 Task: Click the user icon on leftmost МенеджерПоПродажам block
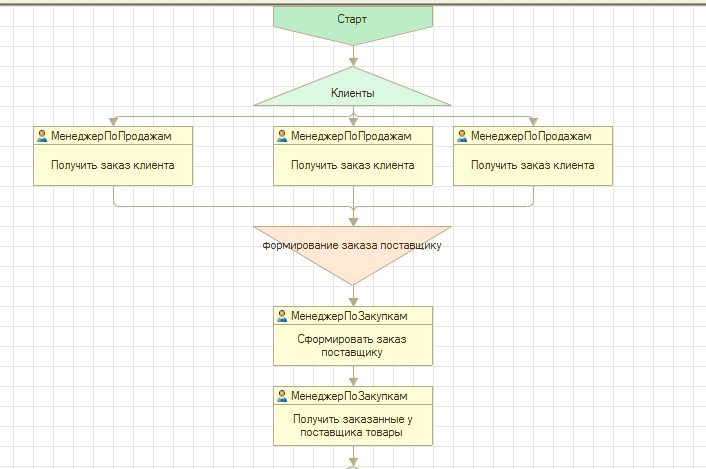[x=42, y=136]
